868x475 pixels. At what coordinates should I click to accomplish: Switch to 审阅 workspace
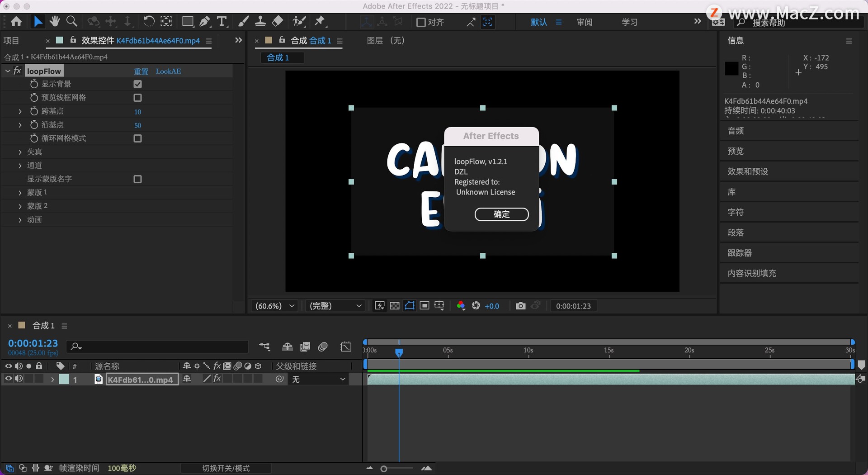(585, 22)
